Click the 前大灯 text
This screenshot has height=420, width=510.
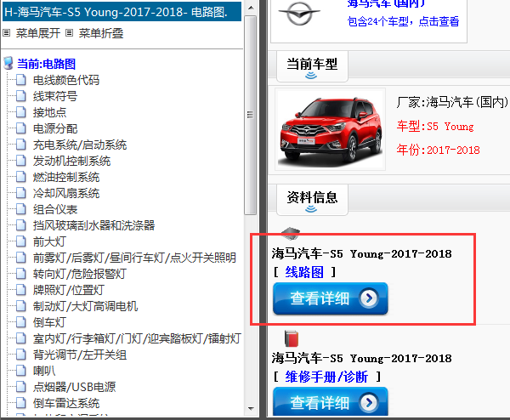[49, 241]
